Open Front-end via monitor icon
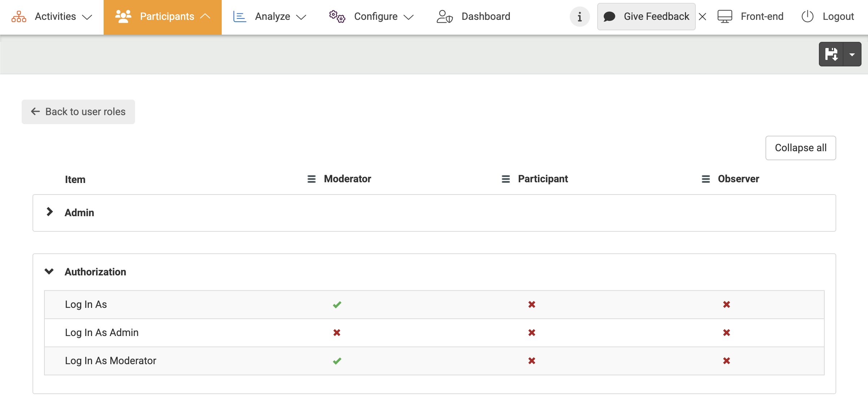Viewport: 868px width, 410px height. [x=724, y=17]
